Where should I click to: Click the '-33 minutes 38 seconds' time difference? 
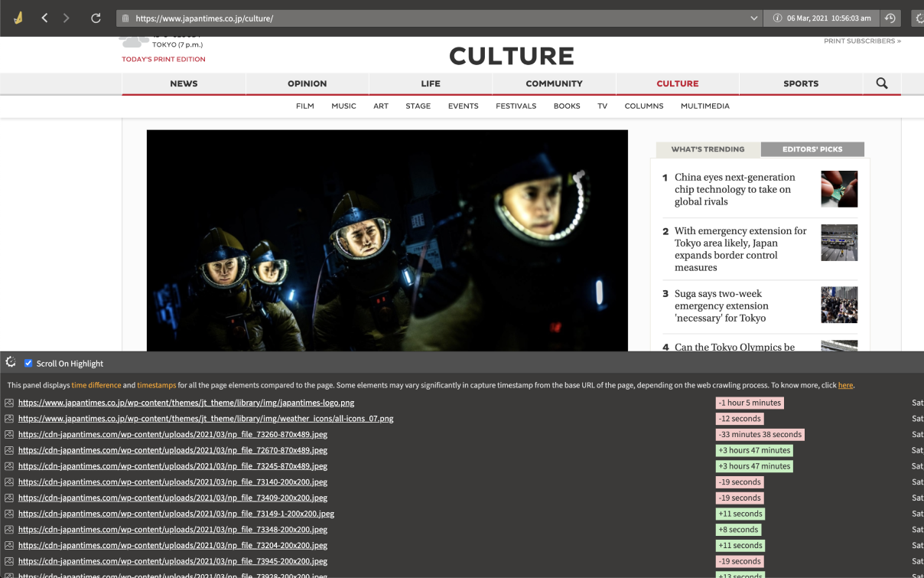tap(760, 434)
